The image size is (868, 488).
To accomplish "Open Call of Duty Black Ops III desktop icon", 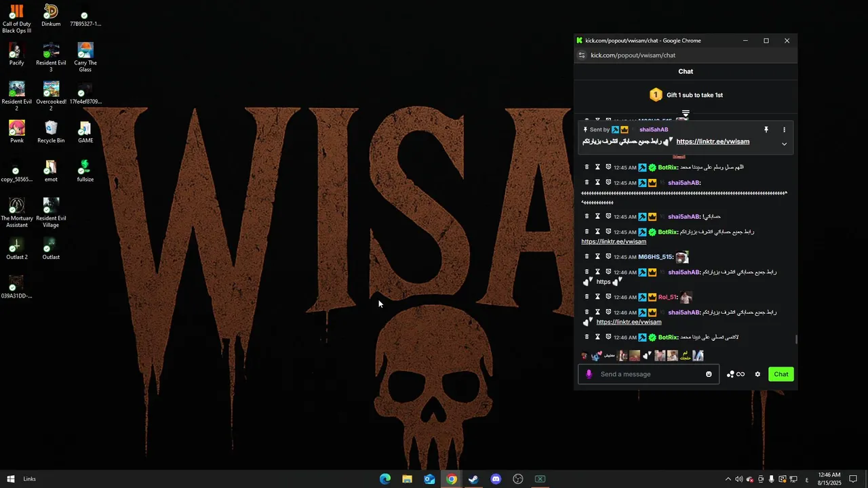I will click(x=16, y=18).
